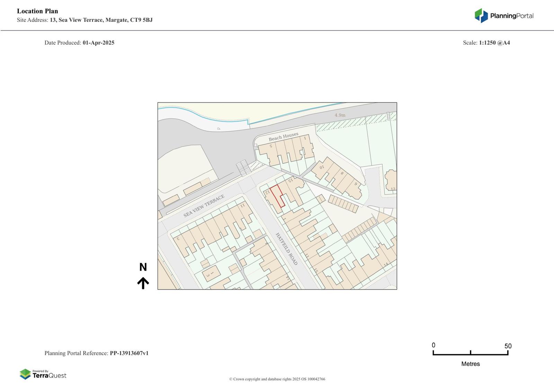This screenshot has width=554, height=392.
Task: Click the north arrow symbol
Action: coord(143,283)
